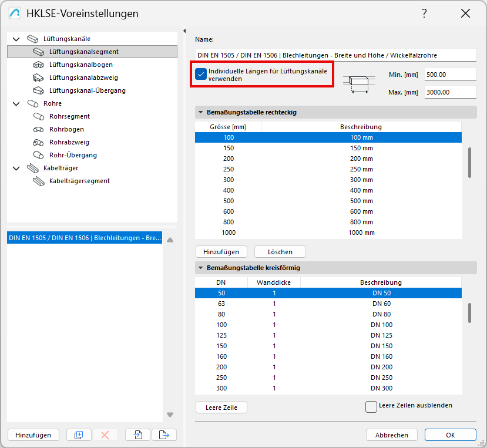Click the Rohr-Übergang icon
Viewport: 487px width, 448px height.
pos(39,155)
